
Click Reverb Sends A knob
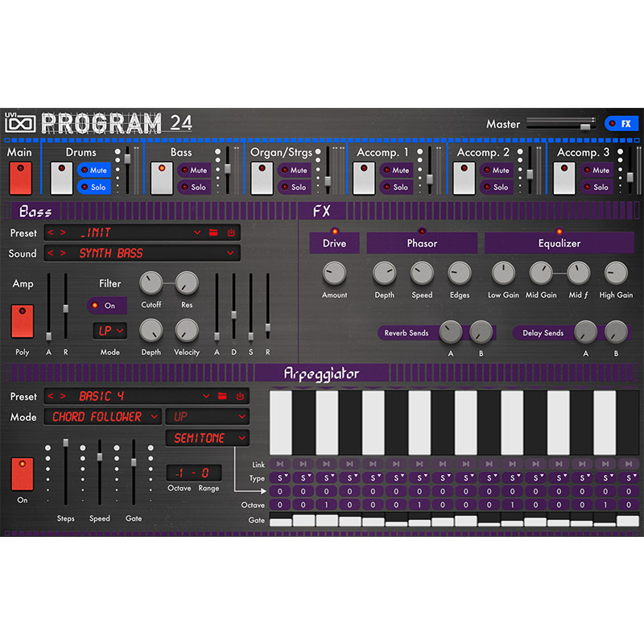click(451, 332)
